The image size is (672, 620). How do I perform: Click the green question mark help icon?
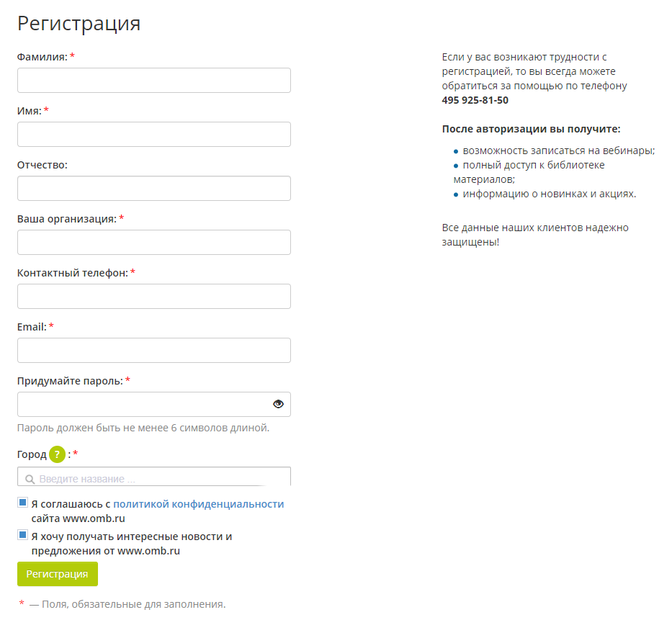[58, 454]
